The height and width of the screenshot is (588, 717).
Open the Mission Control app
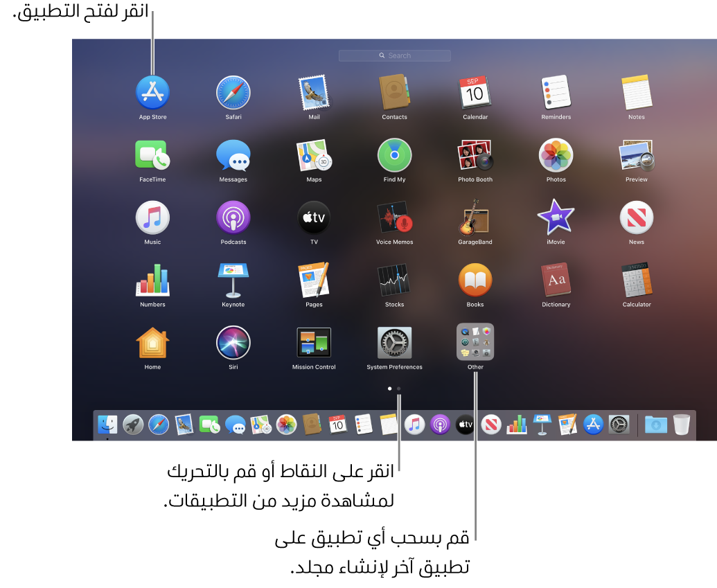(x=314, y=342)
